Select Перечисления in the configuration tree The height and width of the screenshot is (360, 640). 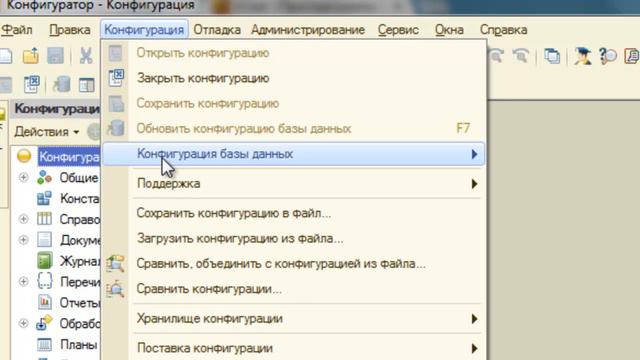tap(80, 282)
